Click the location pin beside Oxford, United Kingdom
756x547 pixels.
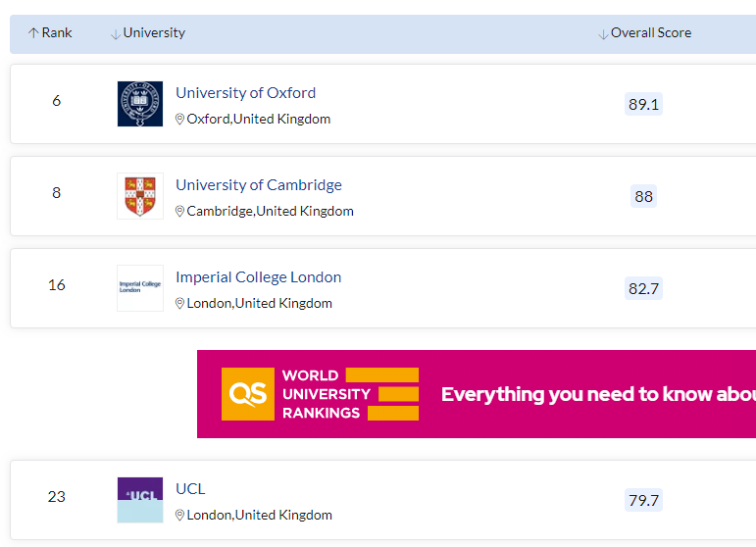(x=179, y=119)
